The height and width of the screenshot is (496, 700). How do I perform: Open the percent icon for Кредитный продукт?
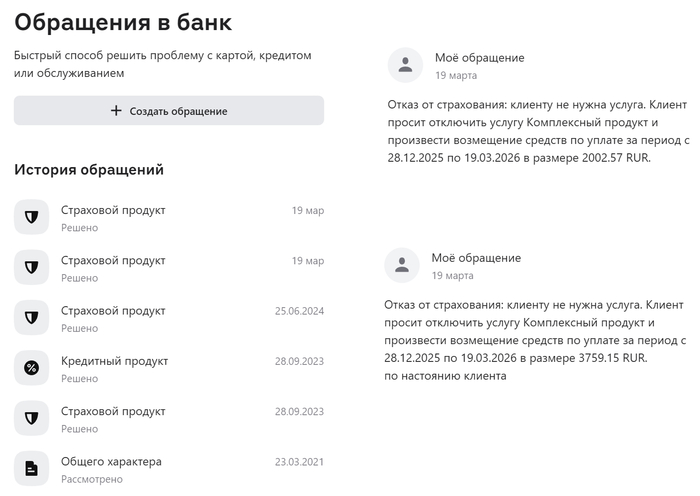(31, 368)
